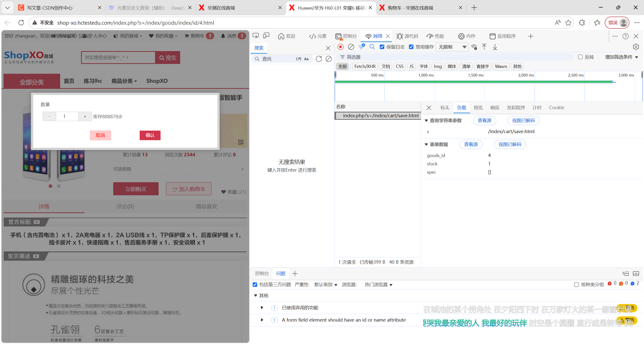The image size is (644, 344).
Task: Expand the 已使用弃用的功能 issue
Action: point(262,308)
